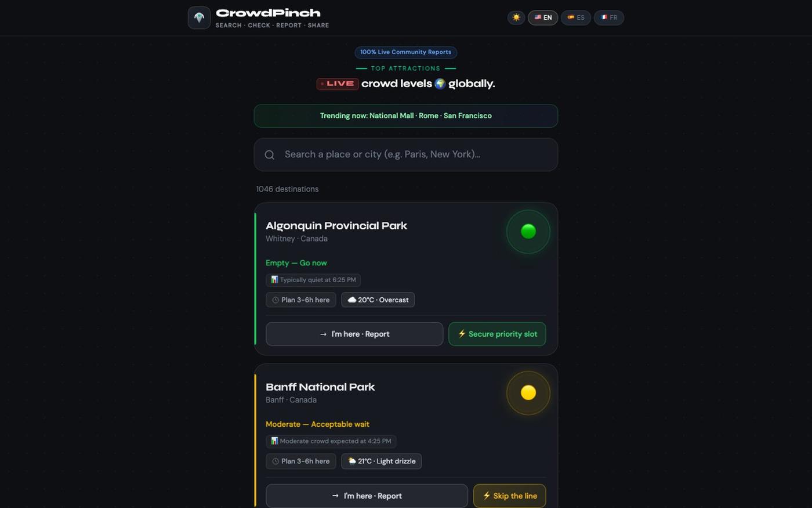The image size is (812, 508).
Task: Click Skip the line button
Action: pos(510,496)
